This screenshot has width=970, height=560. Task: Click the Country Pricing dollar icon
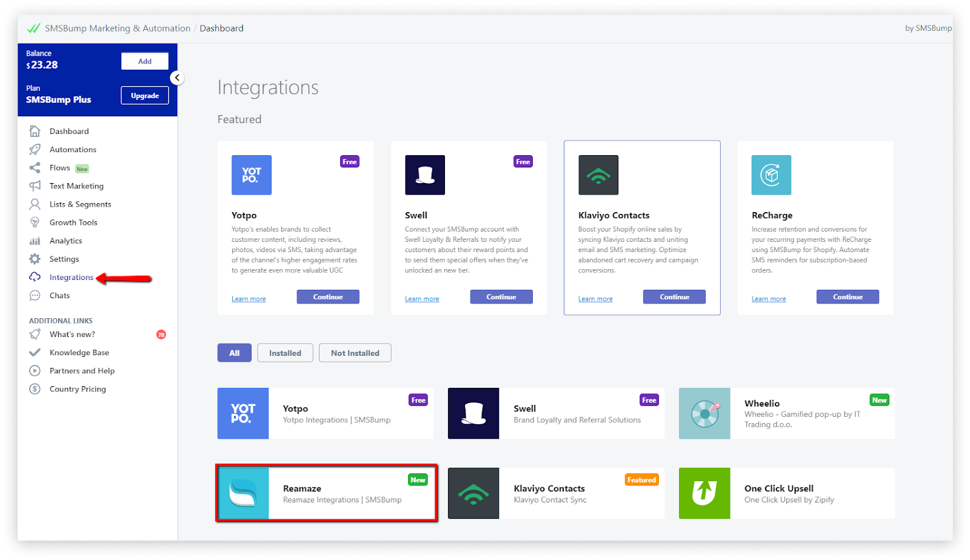(x=35, y=388)
